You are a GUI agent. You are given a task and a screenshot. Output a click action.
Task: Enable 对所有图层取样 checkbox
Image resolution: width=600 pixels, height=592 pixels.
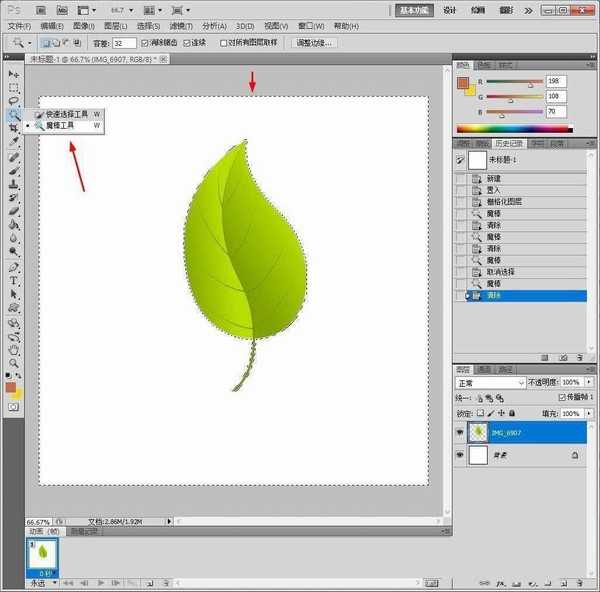(x=225, y=44)
